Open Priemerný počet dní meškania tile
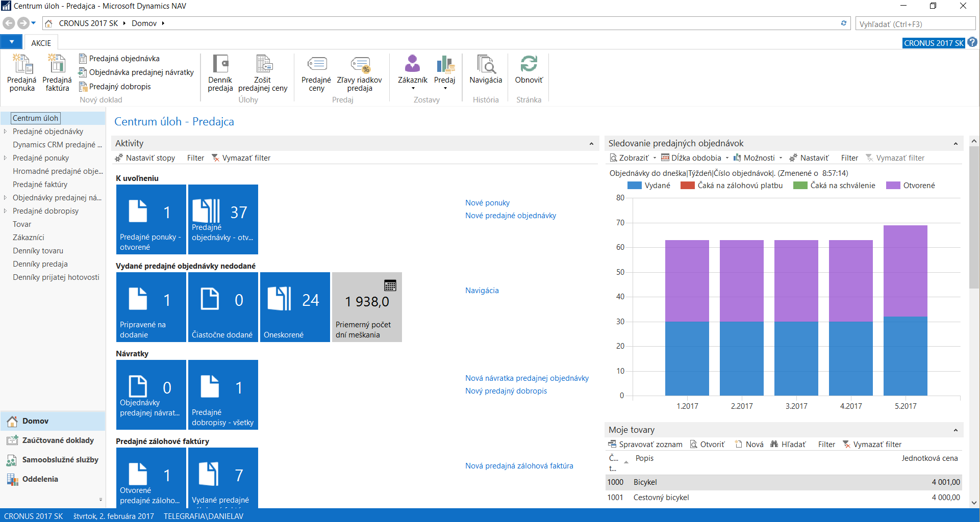This screenshot has width=980, height=522. tap(367, 307)
